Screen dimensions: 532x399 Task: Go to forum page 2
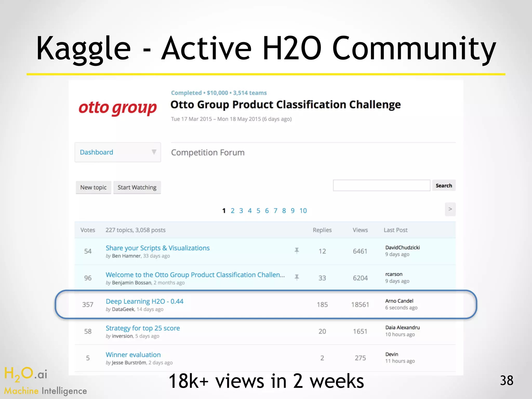coord(232,211)
